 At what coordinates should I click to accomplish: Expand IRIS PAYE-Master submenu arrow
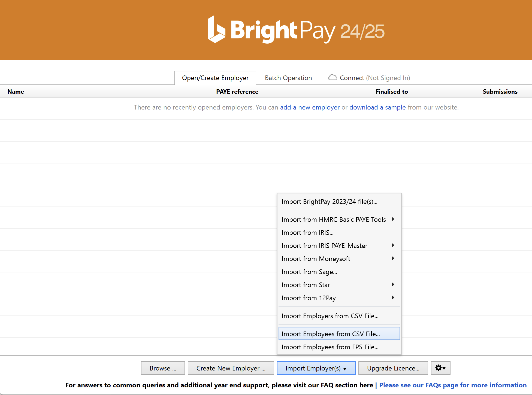coord(393,245)
